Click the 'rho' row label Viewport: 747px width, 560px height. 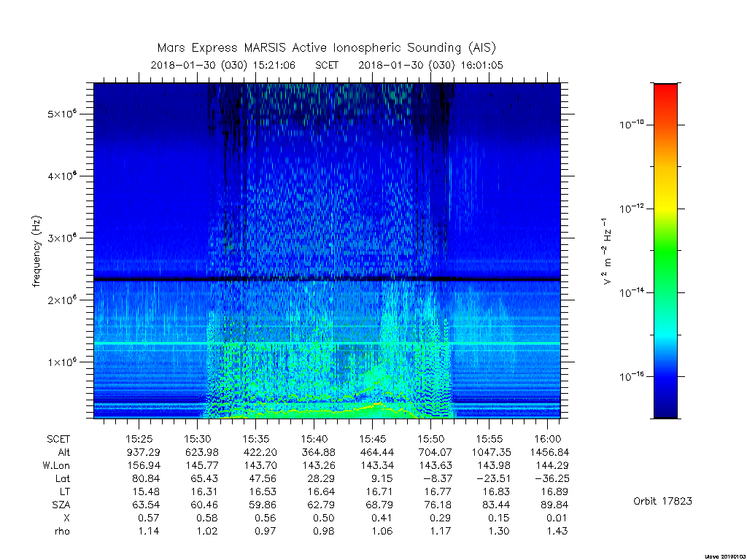[x=62, y=531]
